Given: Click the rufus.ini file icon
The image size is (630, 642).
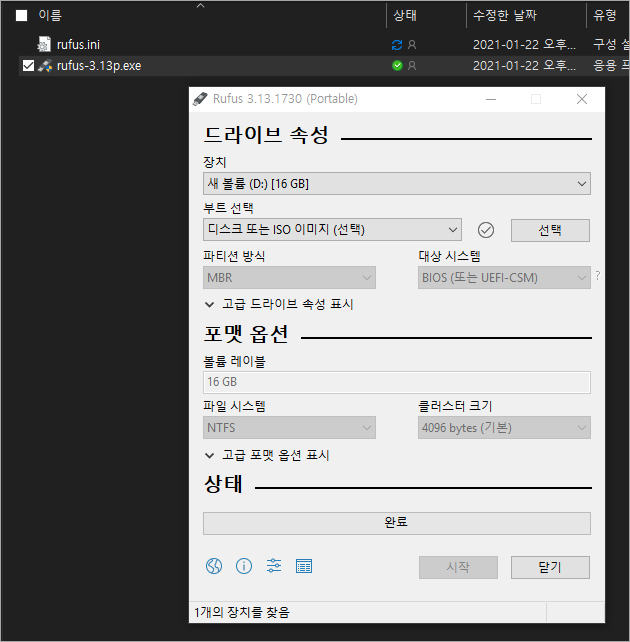Looking at the screenshot, I should [x=44, y=44].
